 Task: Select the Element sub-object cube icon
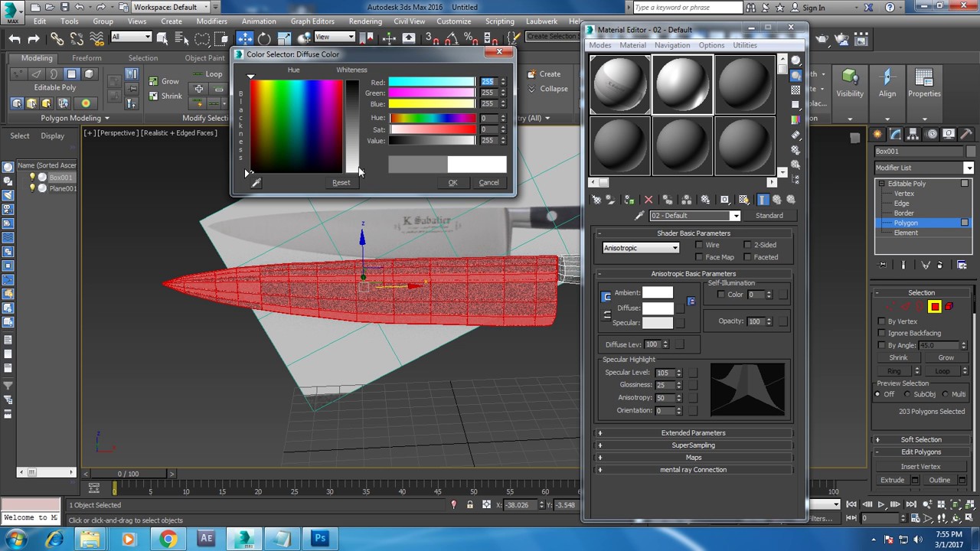(949, 307)
